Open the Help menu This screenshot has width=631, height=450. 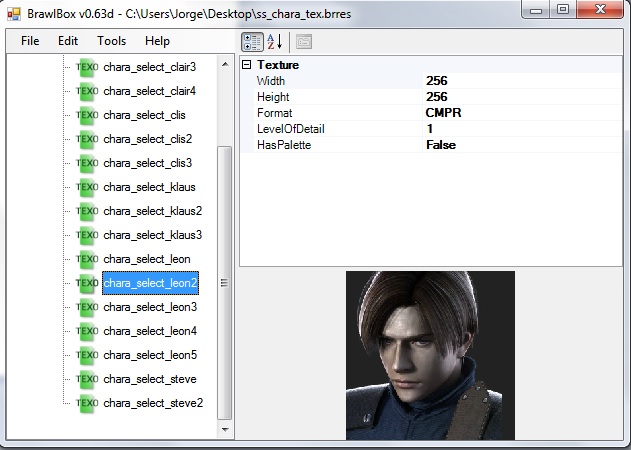157,41
